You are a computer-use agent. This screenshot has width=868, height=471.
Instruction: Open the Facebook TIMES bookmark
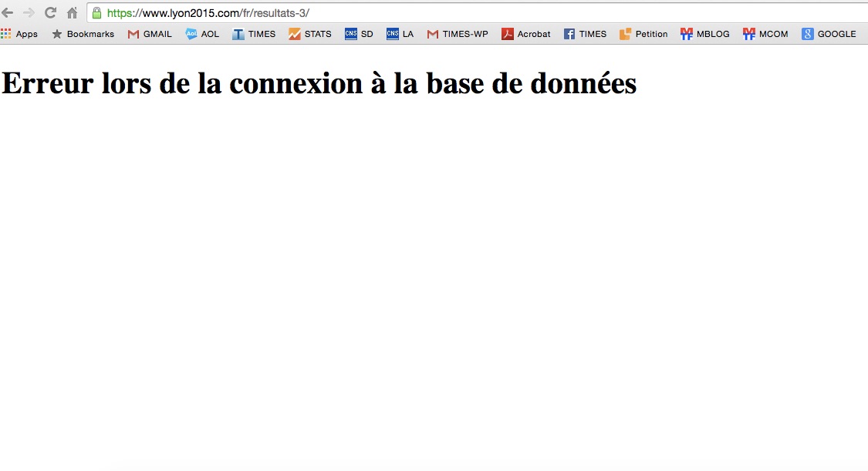tap(585, 34)
